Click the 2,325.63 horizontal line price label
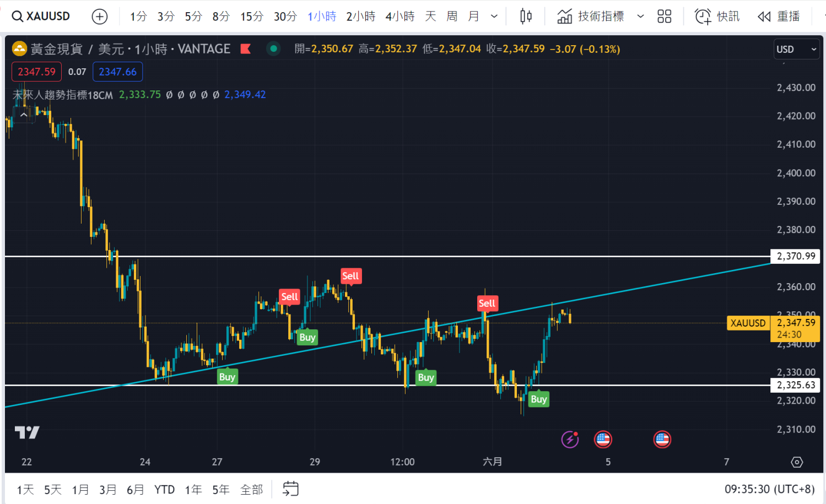The image size is (826, 504). (796, 385)
